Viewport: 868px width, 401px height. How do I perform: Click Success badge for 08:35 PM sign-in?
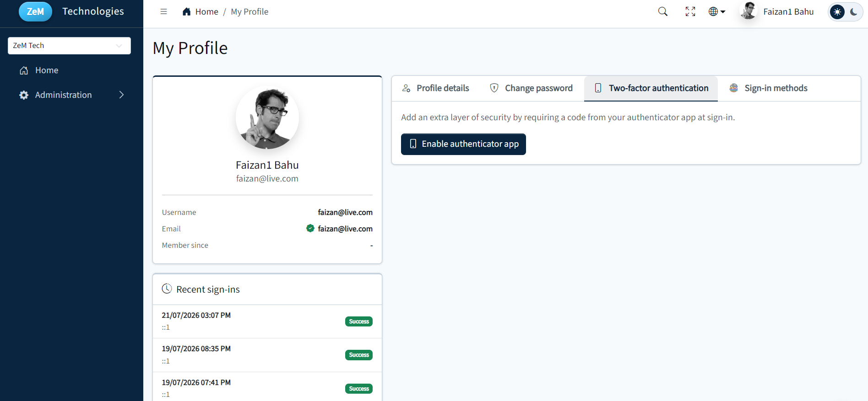tap(359, 355)
